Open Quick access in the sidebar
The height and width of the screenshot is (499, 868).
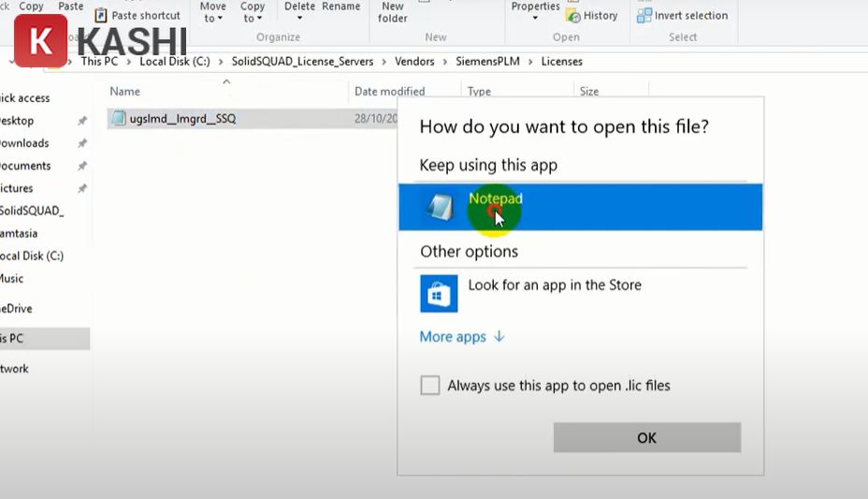pyautogui.click(x=25, y=98)
